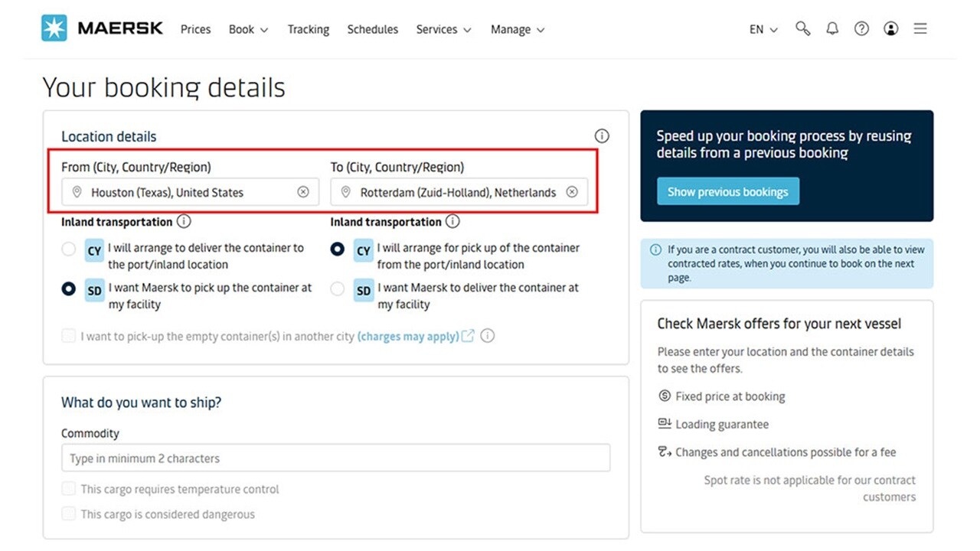This screenshot has height=551, width=980.
Task: Go to the Tracking menu item
Action: point(308,29)
